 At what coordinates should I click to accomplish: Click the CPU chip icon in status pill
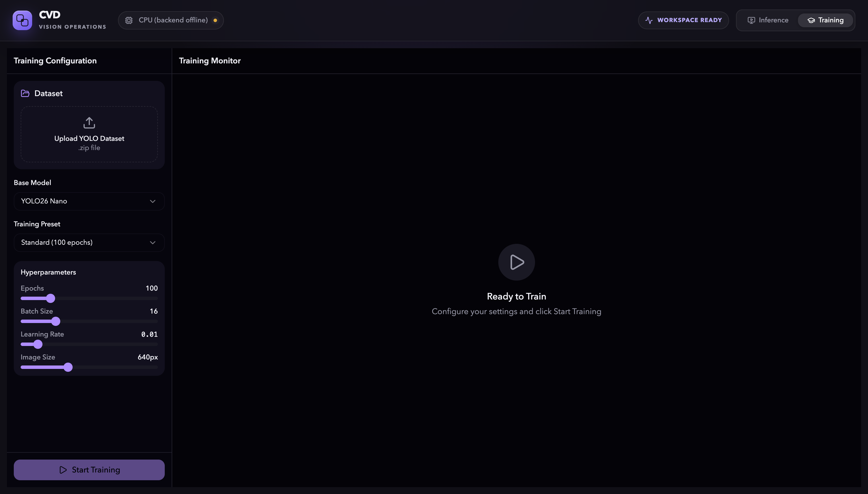click(x=129, y=20)
